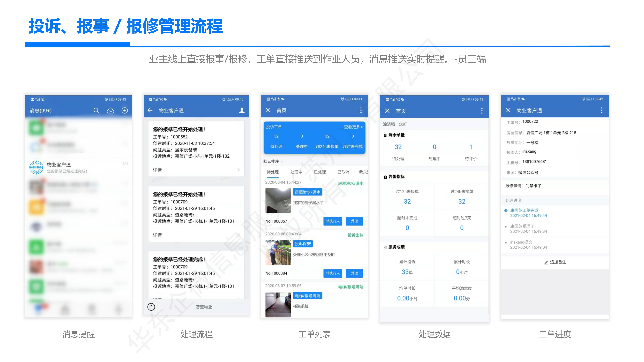
Task: Close the 首页 work order list screen
Action: [268, 110]
